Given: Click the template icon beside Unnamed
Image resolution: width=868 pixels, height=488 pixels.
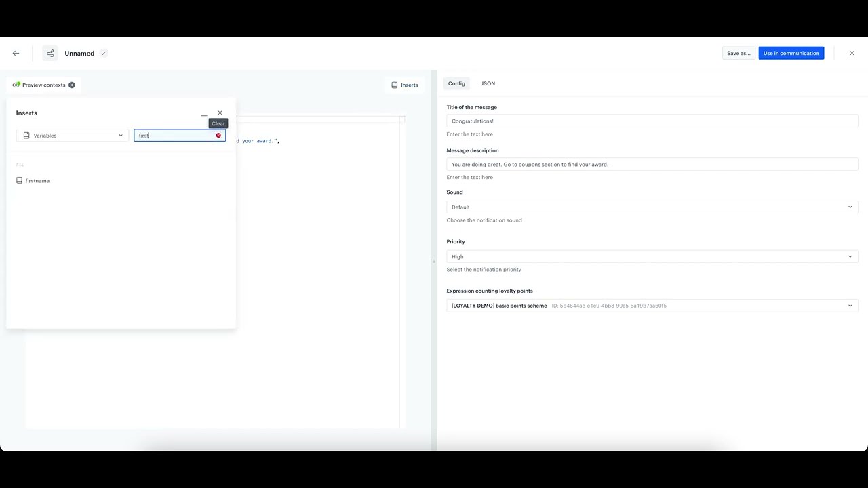Looking at the screenshot, I should (50, 53).
